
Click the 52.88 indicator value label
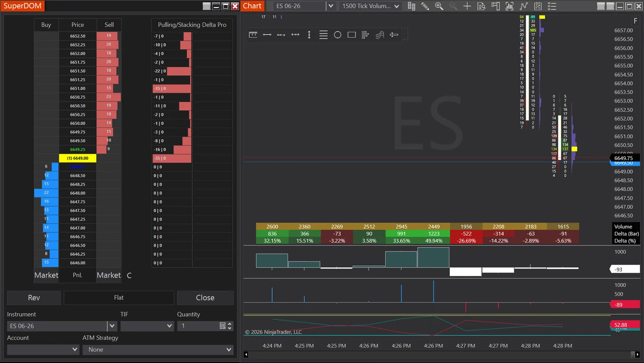pos(625,325)
